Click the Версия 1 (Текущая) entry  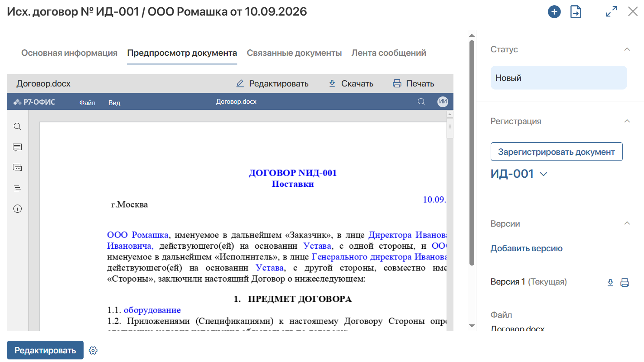[528, 282]
